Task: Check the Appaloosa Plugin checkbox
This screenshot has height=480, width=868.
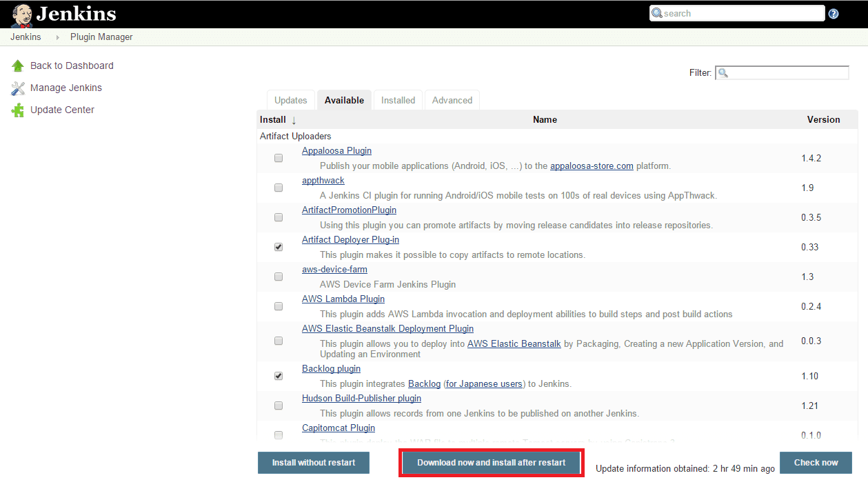Action: coord(279,158)
